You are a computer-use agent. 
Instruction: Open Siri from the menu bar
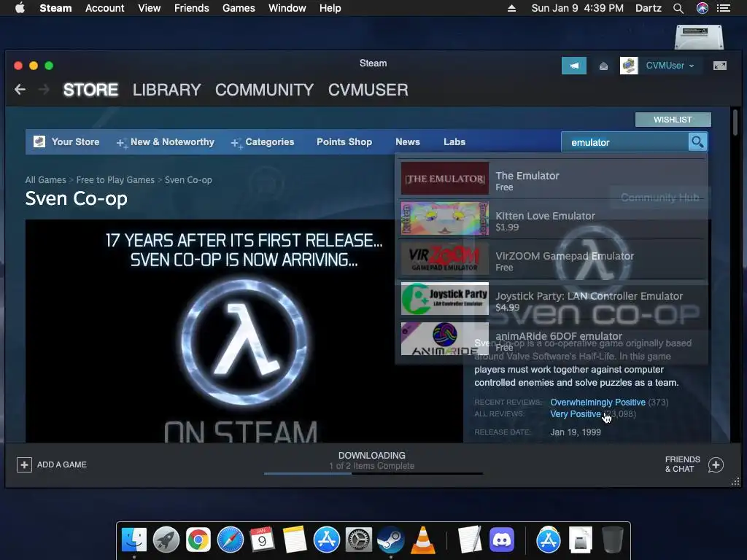point(703,8)
